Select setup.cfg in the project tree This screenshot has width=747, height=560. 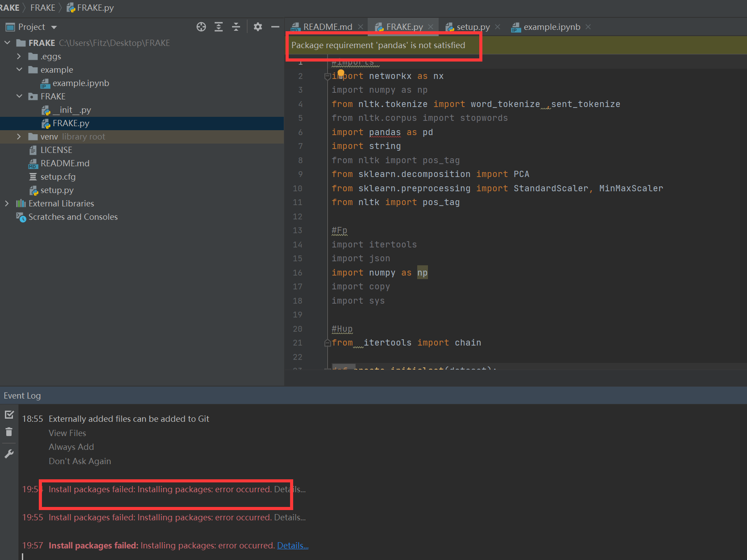coord(58,177)
